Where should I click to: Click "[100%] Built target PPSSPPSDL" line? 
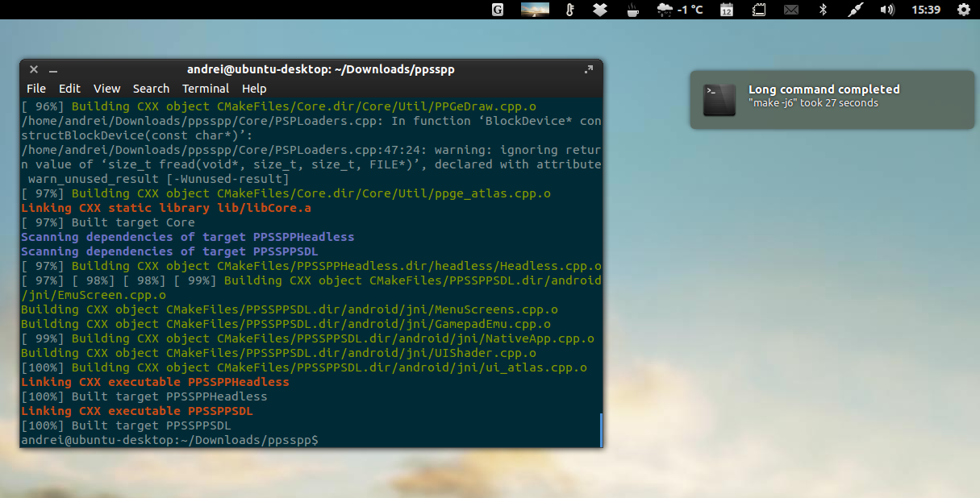coord(126,425)
